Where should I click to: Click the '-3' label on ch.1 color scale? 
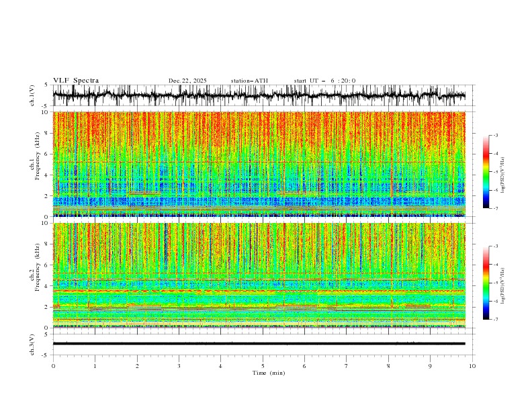496,135
